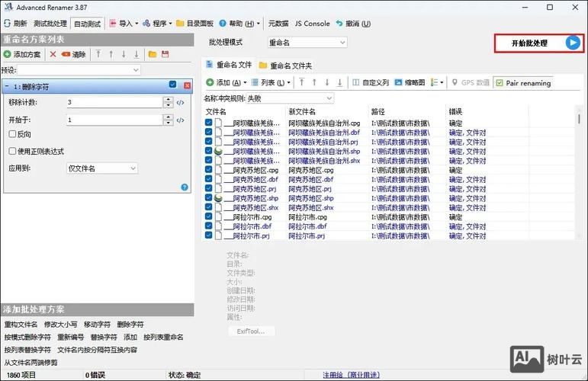Open the 列表 (L) menu
Image resolution: width=588 pixels, height=381 pixels.
pos(271,82)
